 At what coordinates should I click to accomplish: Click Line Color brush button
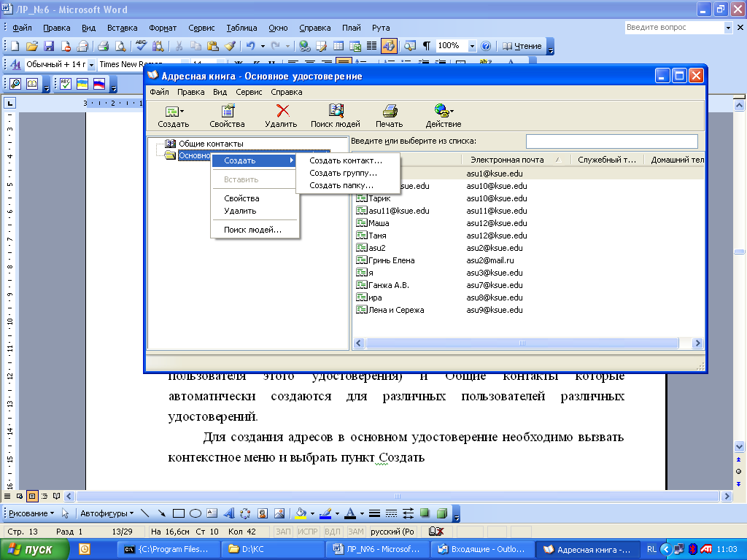(x=325, y=513)
